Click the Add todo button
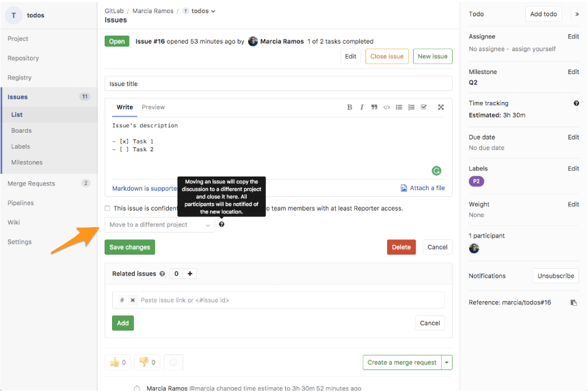The width and height of the screenshot is (588, 392). (x=544, y=14)
